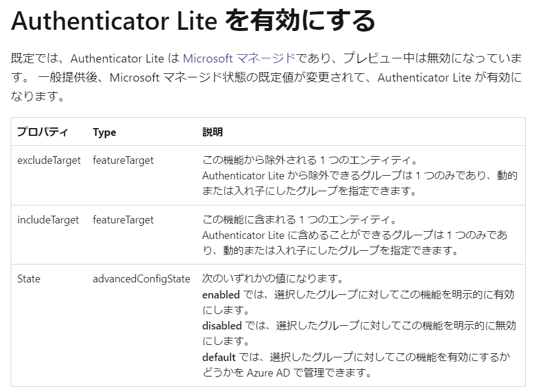
Task: Click text この機能から除外される 1 つのエンティティ
Action: click(x=307, y=160)
